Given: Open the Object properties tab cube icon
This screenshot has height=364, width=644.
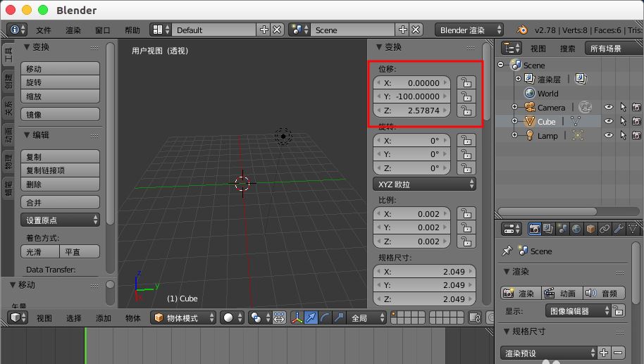Looking at the screenshot, I should tap(590, 229).
